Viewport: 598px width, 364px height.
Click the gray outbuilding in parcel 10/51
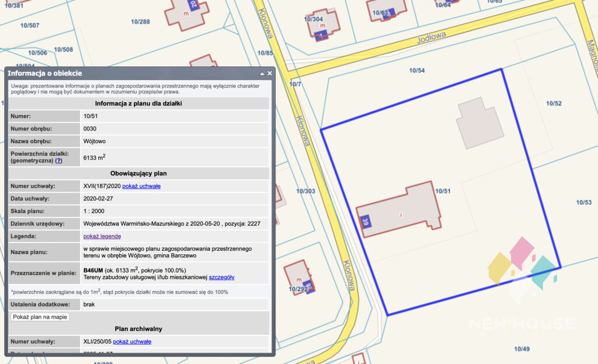(x=480, y=123)
